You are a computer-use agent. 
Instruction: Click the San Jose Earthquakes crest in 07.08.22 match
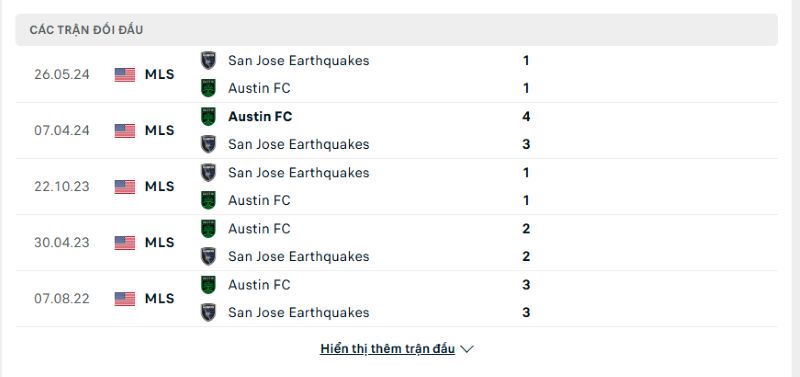pyautogui.click(x=208, y=312)
